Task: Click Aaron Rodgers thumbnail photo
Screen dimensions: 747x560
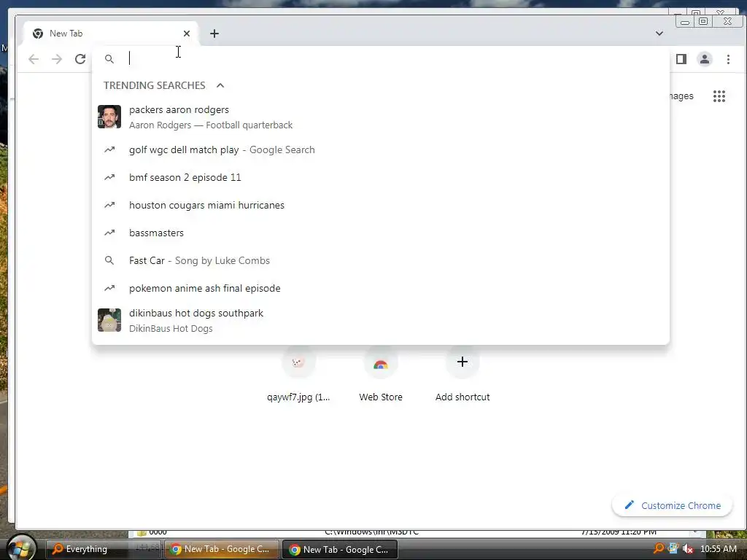Action: [109, 117]
